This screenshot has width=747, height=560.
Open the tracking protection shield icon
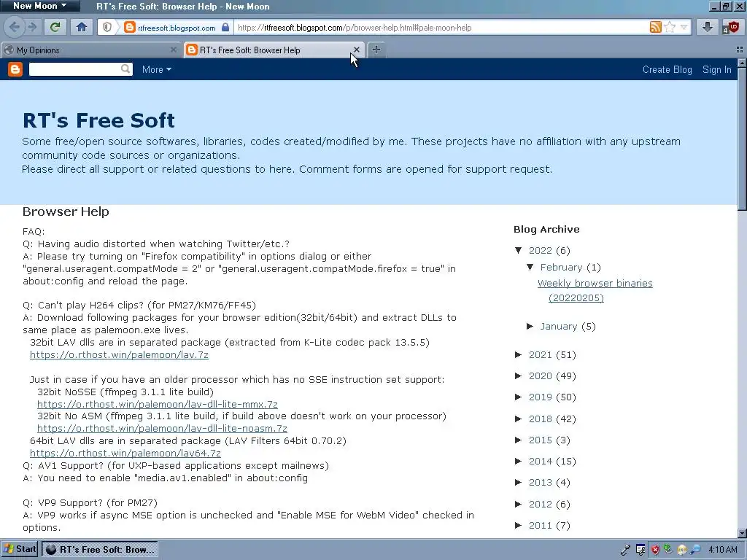tap(107, 27)
